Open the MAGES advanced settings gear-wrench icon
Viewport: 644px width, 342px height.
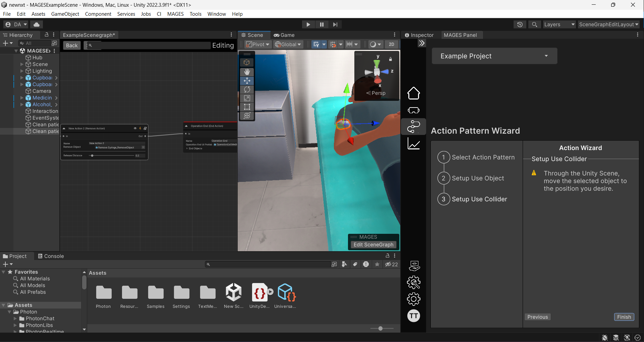413,282
